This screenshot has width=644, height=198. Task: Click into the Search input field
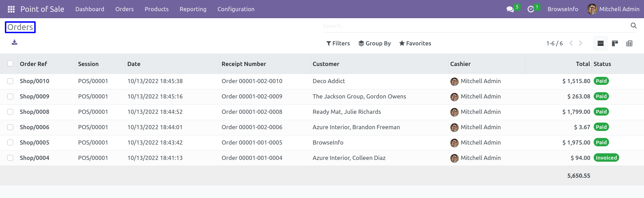coord(475,26)
